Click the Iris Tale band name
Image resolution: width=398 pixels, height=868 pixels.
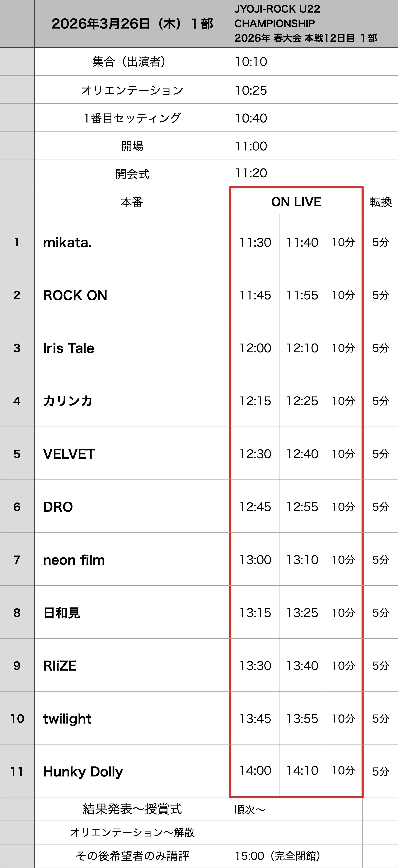tap(69, 348)
